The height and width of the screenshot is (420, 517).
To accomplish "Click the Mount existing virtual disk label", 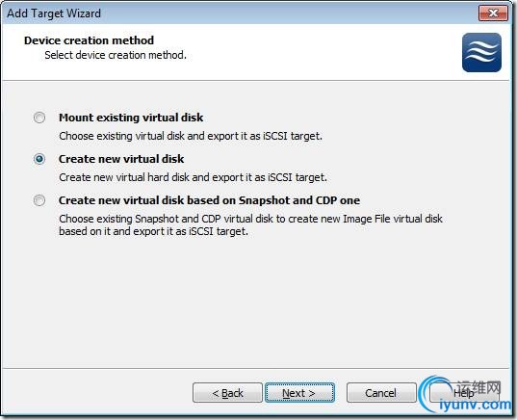I will pyautogui.click(x=131, y=118).
